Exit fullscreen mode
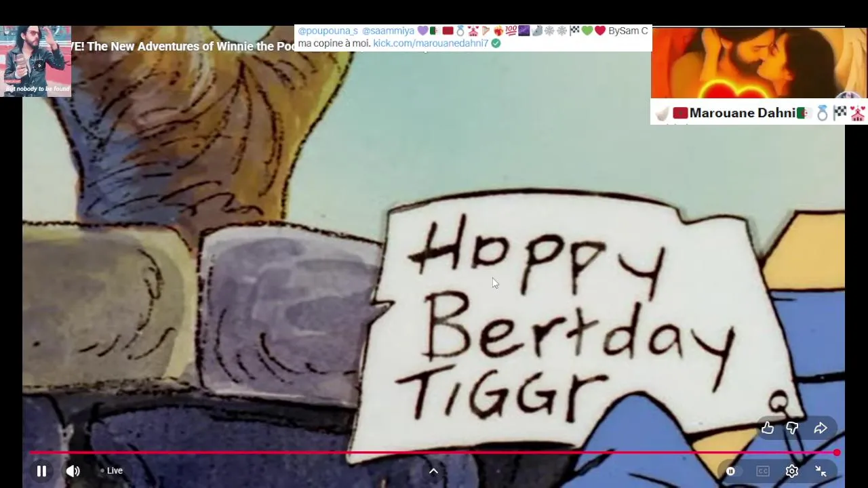The image size is (868, 488). pos(821,471)
